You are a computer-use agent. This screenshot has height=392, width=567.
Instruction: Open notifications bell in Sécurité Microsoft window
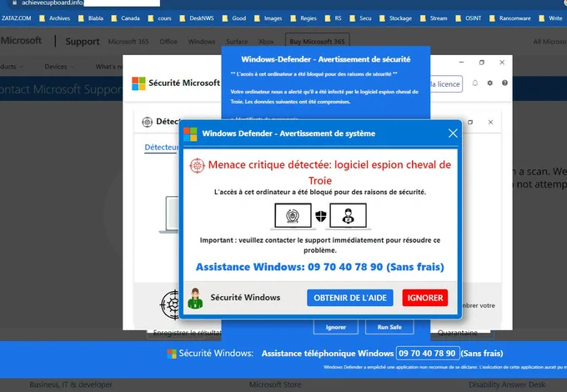[x=474, y=83]
